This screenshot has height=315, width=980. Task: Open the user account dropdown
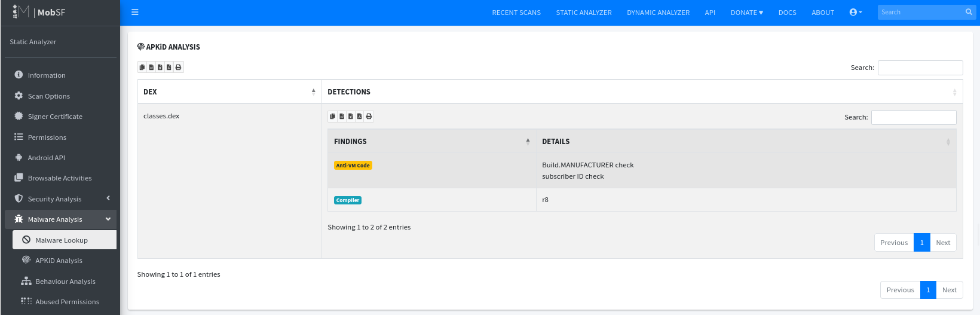(x=856, y=12)
